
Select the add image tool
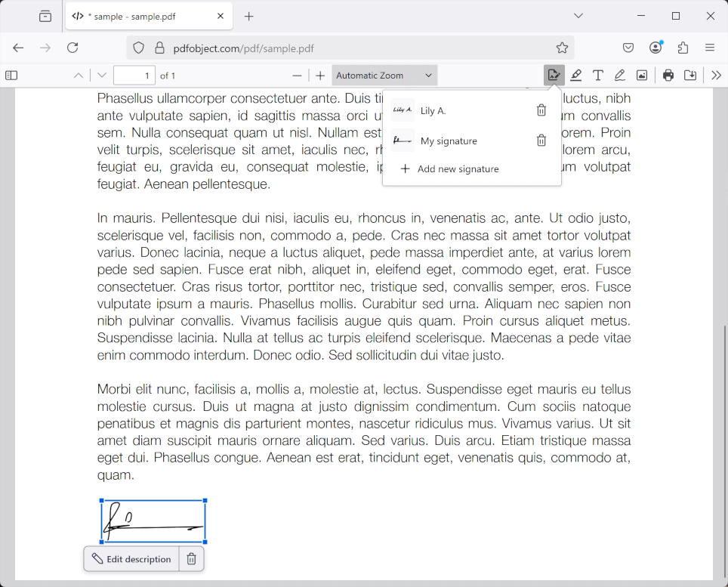(x=642, y=76)
